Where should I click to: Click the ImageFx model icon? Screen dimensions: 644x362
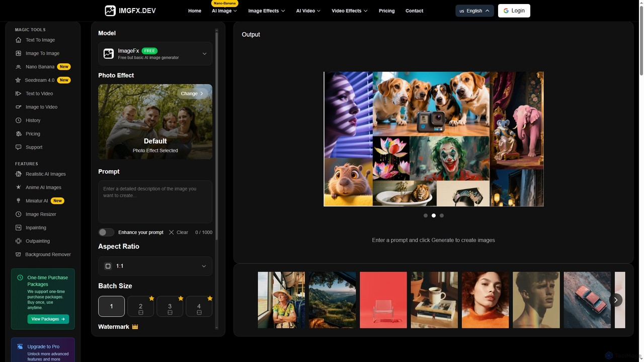[109, 54]
